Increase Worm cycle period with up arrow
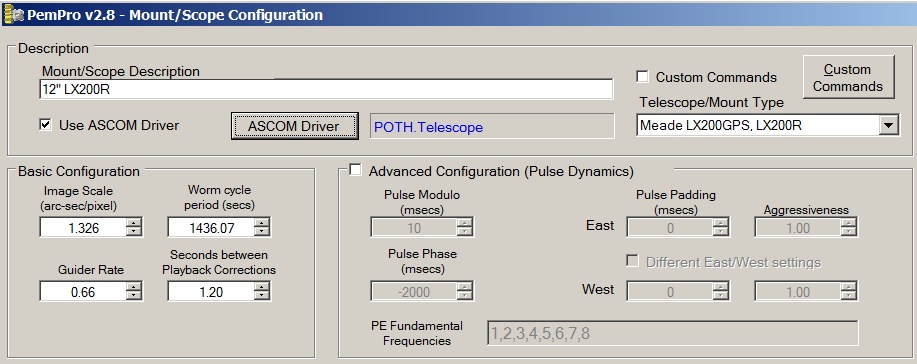This screenshot has height=364, width=917. [x=263, y=223]
